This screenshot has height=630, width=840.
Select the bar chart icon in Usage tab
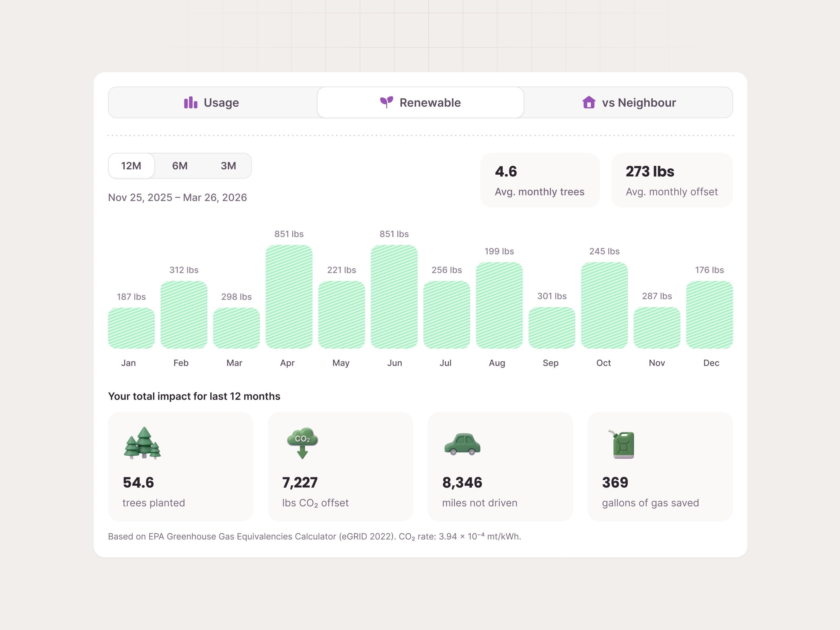(x=191, y=103)
